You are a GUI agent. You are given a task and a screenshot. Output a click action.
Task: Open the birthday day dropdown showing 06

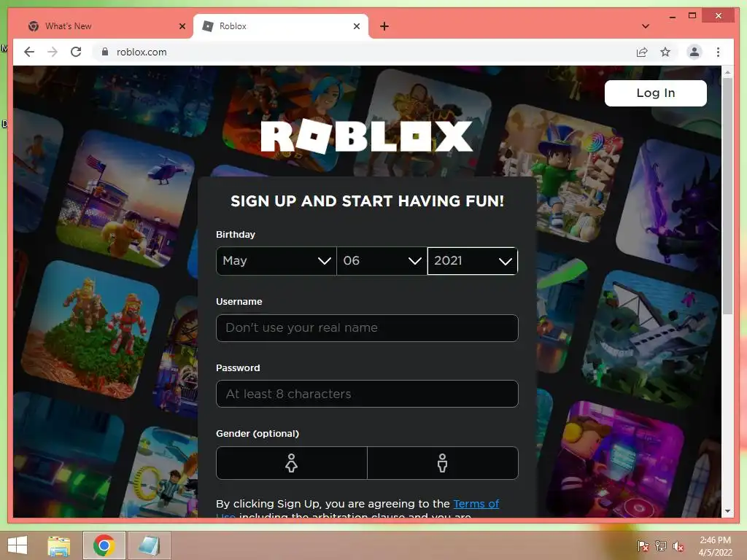pos(382,261)
